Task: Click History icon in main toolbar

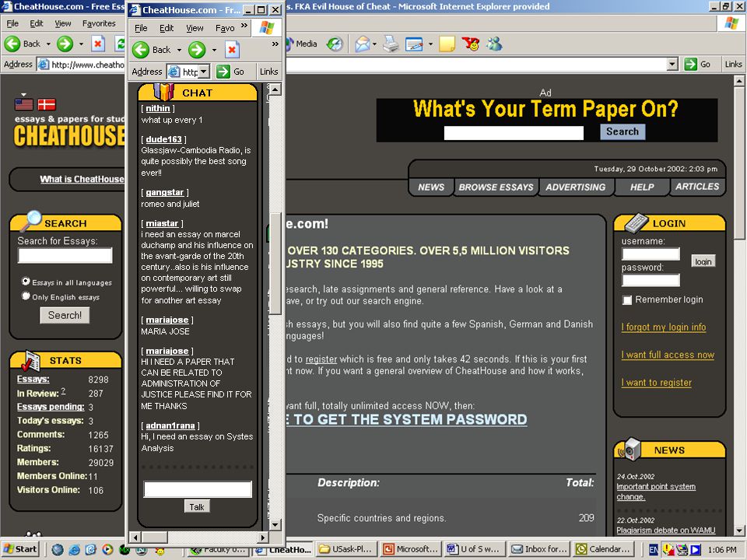Action: point(335,44)
